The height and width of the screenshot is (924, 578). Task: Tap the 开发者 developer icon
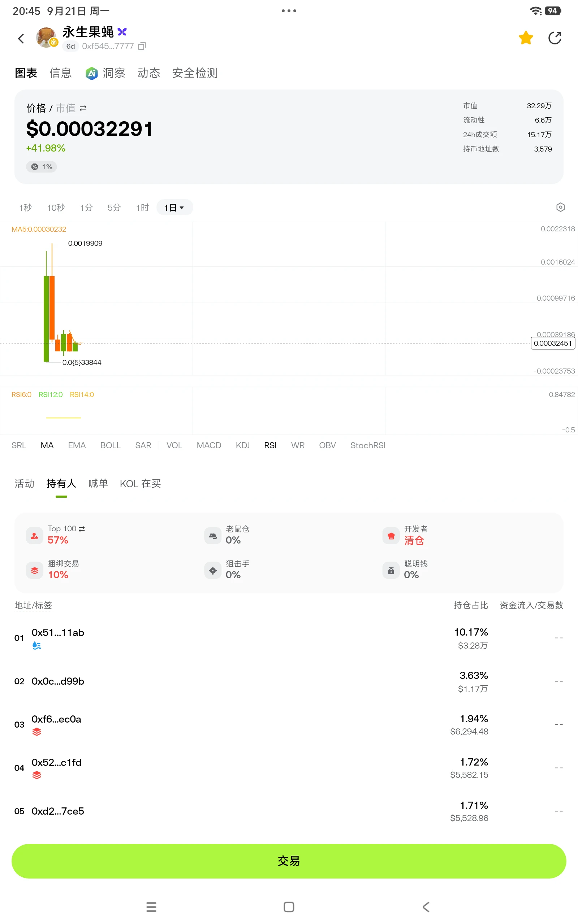pos(391,536)
